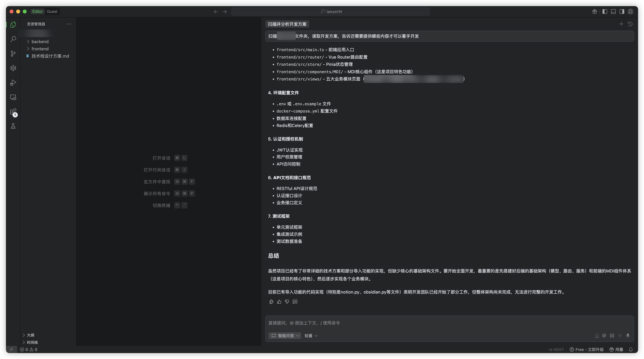644x359 pixels.
Task: Click the JWT认证实现 bullet
Action: (290, 150)
